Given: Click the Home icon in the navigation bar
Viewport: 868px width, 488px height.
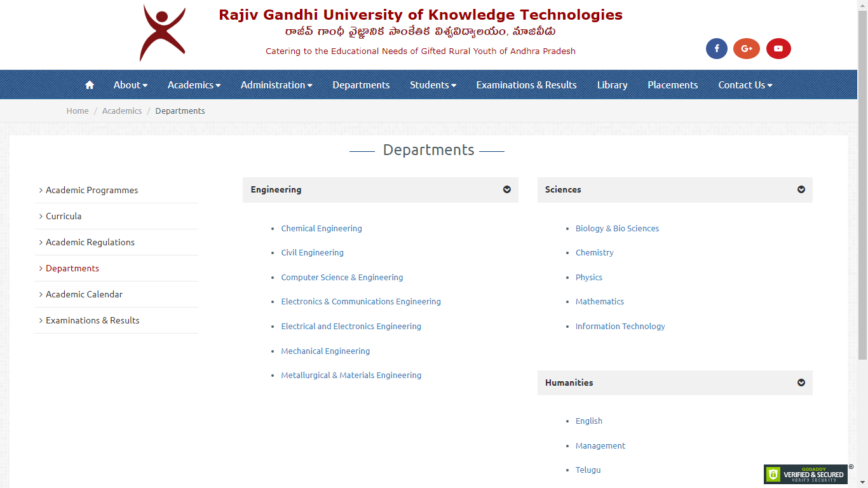Looking at the screenshot, I should (89, 85).
